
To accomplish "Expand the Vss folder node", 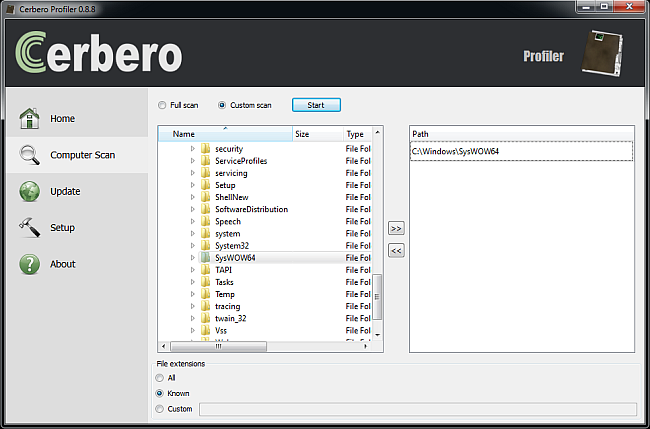I will [193, 330].
